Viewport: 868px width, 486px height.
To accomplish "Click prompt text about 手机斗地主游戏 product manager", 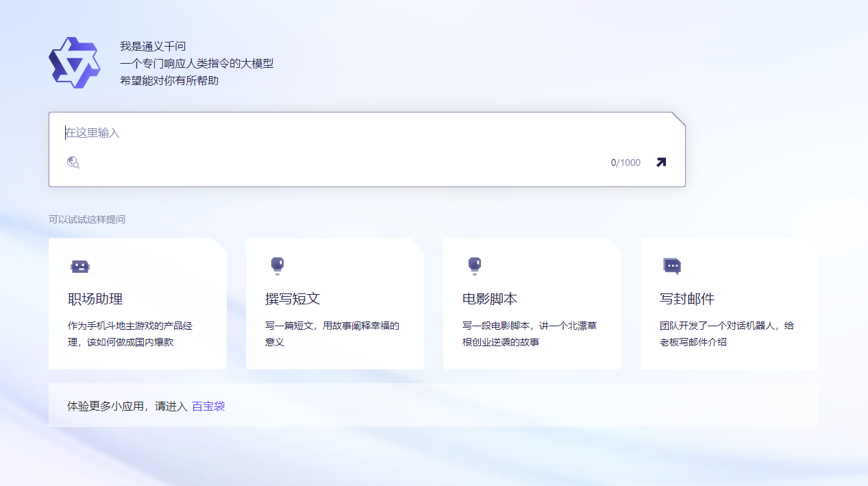I will pyautogui.click(x=130, y=334).
